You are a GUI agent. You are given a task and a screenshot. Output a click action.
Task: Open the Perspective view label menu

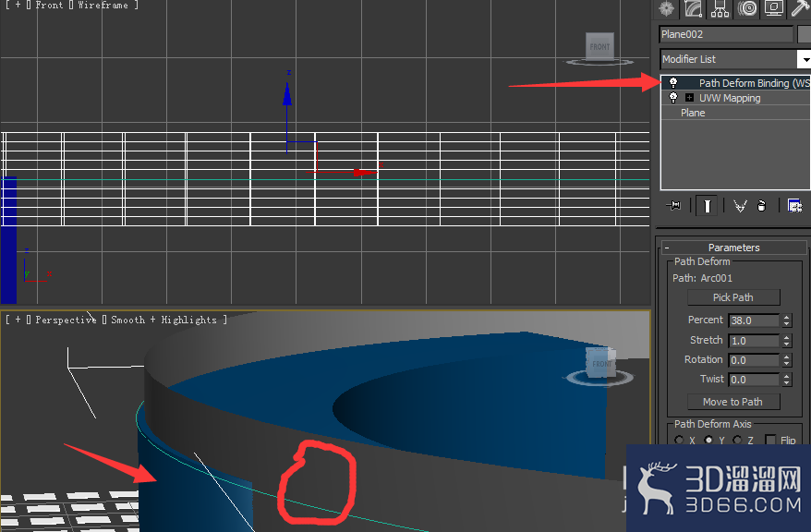[66, 320]
